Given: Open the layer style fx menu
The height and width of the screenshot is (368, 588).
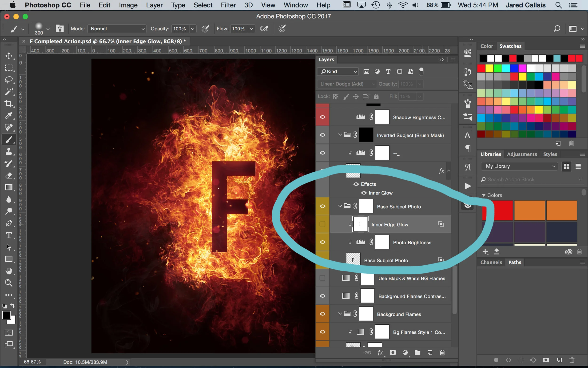Looking at the screenshot, I should point(380,353).
